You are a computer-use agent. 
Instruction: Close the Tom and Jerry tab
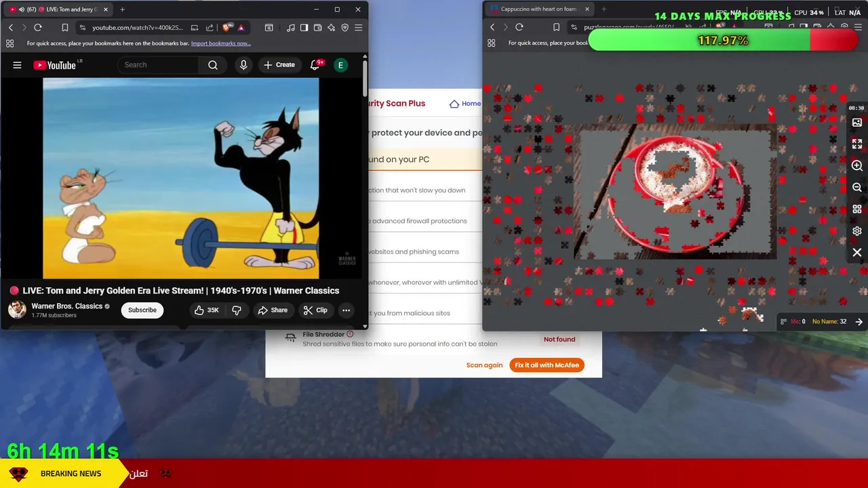(106, 9)
